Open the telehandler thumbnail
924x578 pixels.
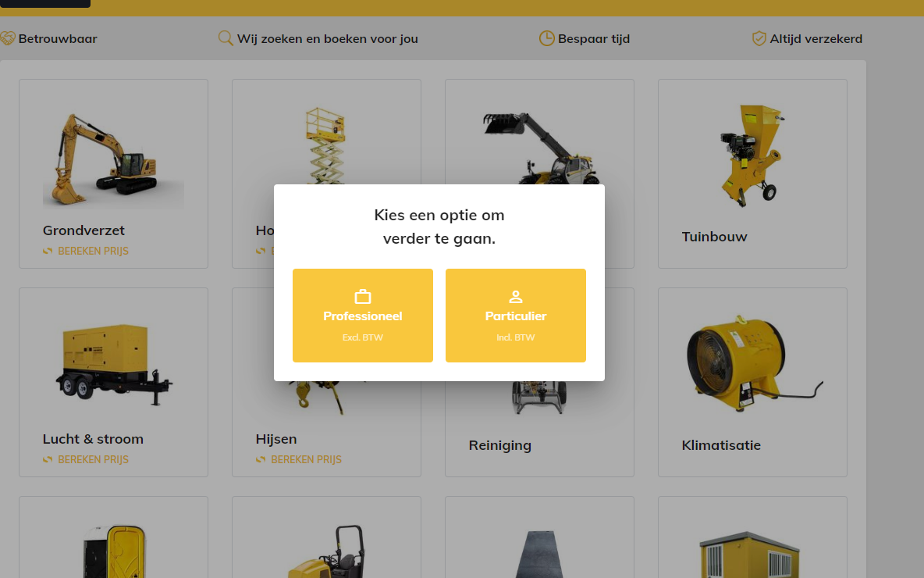[540, 148]
